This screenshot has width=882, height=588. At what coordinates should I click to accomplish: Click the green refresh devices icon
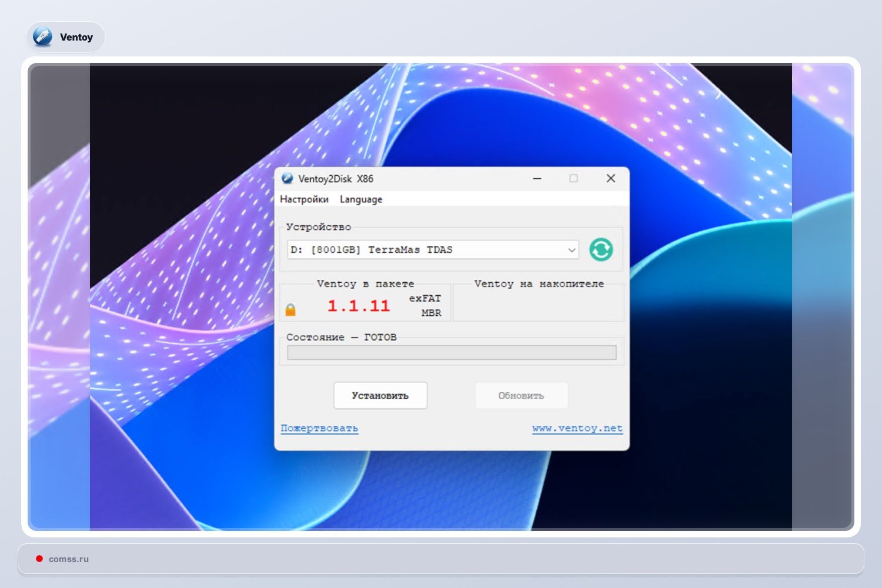coord(600,250)
